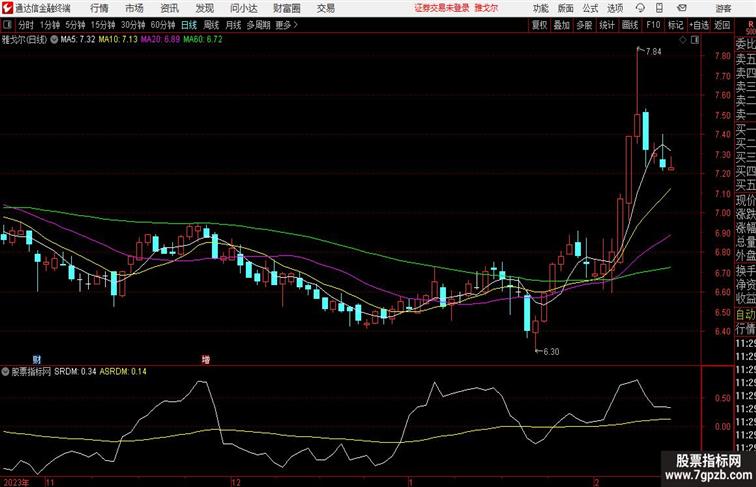
Task: Open the F10 company info button
Action: tap(653, 25)
